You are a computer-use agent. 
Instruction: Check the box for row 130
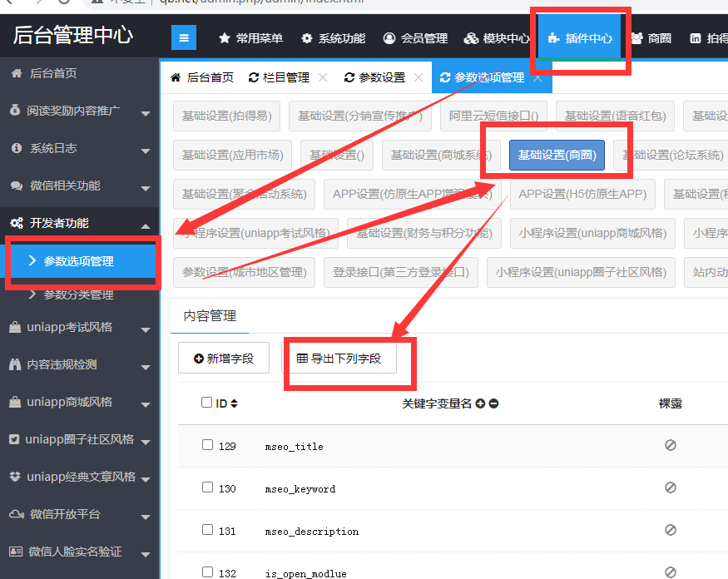(207, 487)
